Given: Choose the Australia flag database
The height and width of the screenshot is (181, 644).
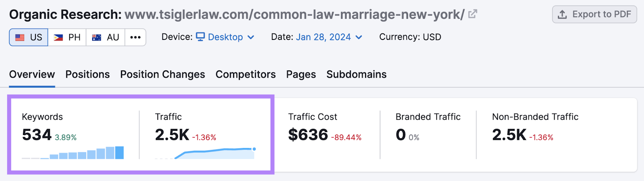Looking at the screenshot, I should (105, 37).
